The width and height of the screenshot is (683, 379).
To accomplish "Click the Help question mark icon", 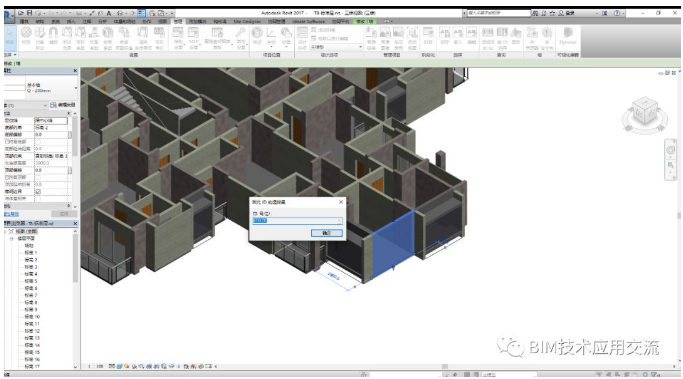I will click(617, 14).
